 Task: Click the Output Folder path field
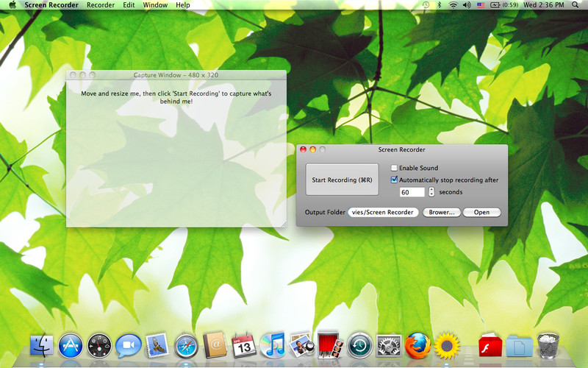(x=383, y=212)
